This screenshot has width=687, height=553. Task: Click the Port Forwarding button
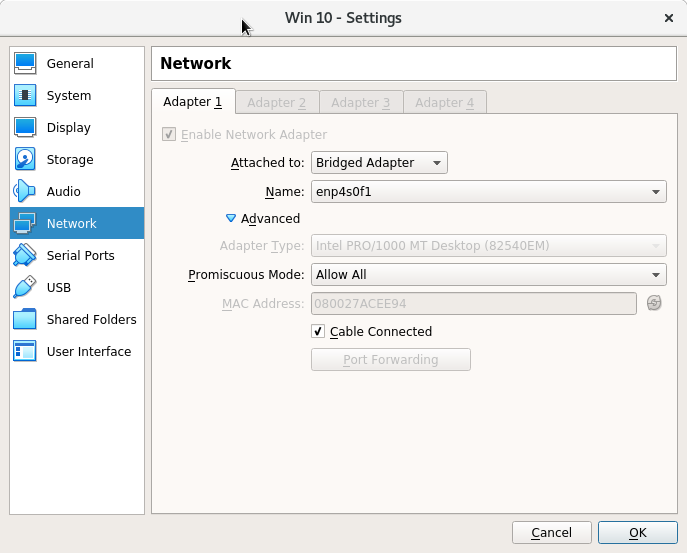coord(391,359)
